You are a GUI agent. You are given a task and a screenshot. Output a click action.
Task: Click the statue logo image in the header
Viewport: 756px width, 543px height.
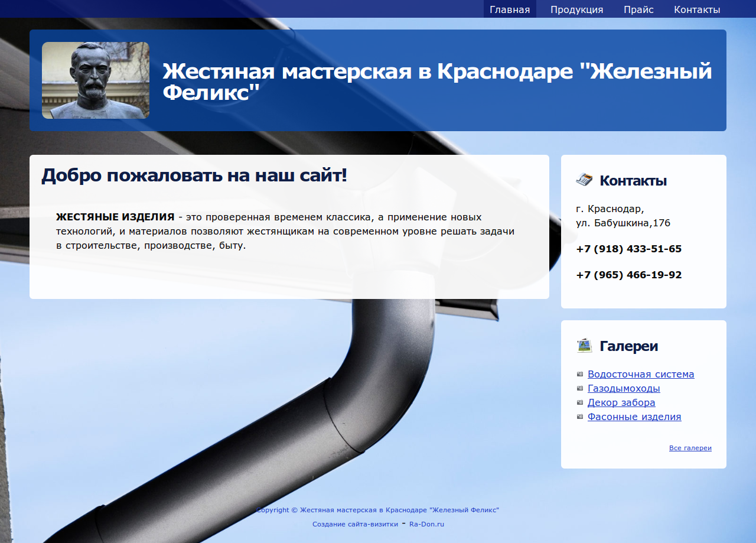[96, 80]
